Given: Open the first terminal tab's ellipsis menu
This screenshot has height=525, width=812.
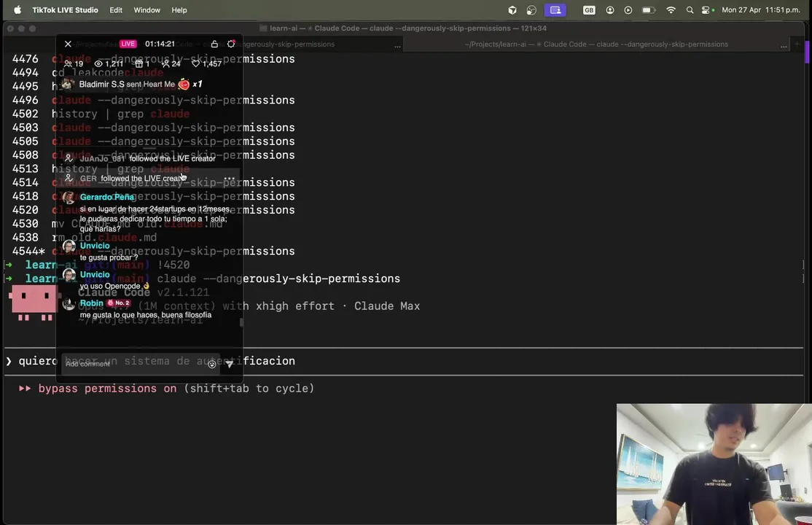Looking at the screenshot, I should [x=397, y=46].
